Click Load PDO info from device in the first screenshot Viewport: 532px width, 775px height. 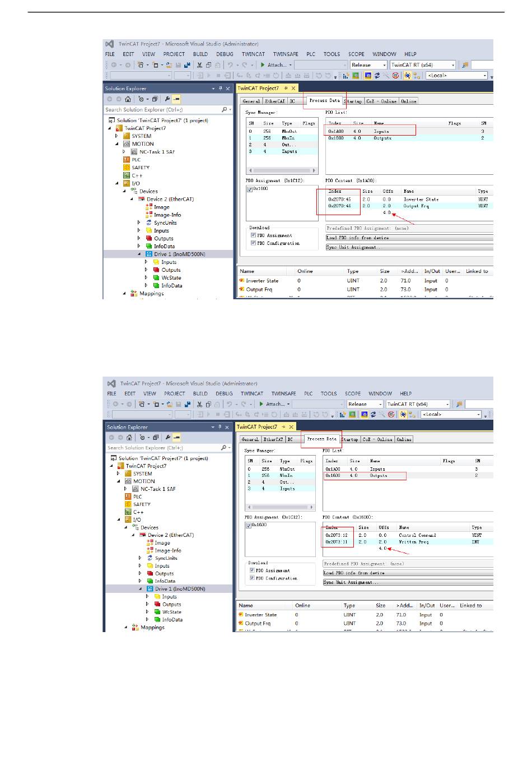coord(409,238)
